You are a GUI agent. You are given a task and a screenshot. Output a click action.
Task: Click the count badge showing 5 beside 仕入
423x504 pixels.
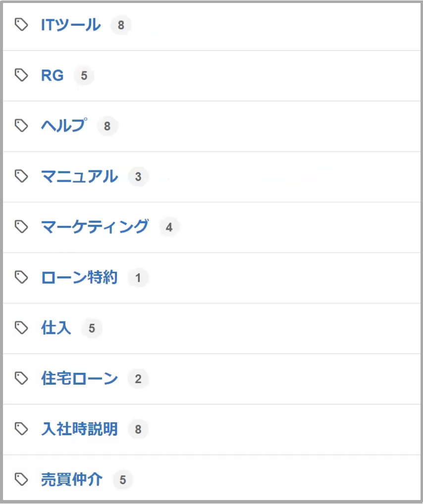(x=91, y=328)
